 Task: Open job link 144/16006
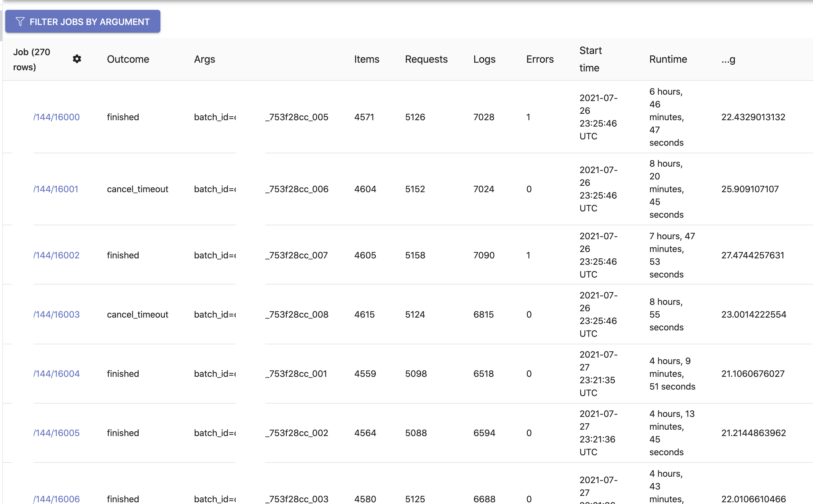click(x=57, y=499)
